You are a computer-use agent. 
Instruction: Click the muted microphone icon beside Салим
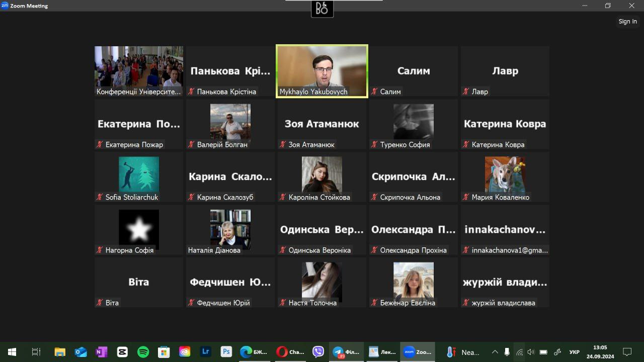pyautogui.click(x=374, y=92)
